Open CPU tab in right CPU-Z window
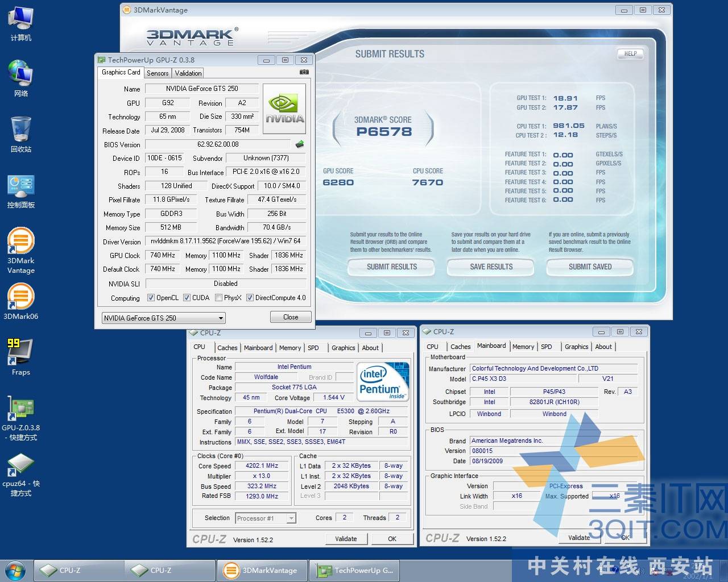Image resolution: width=728 pixels, height=582 pixels. click(x=433, y=347)
